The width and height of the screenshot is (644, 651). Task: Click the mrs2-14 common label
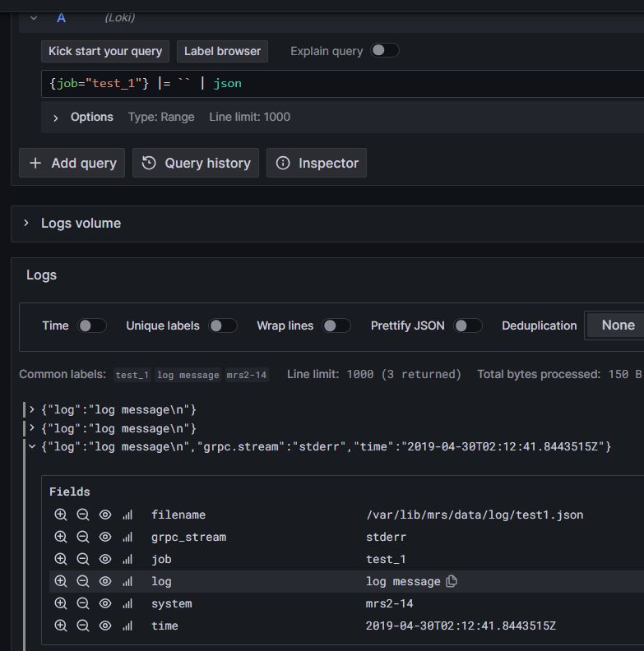(x=247, y=375)
